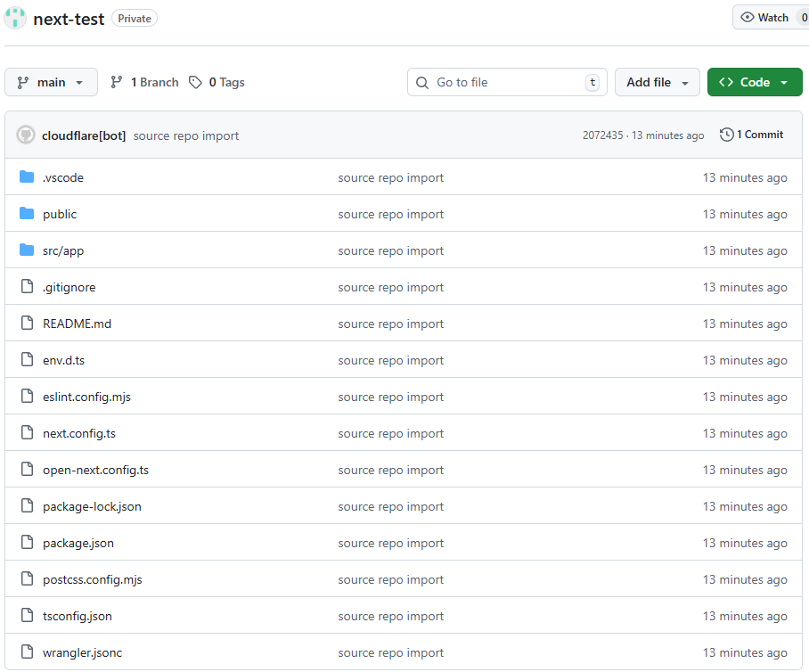
Task: Click the file icon beside next.config.ts
Action: pos(27,432)
